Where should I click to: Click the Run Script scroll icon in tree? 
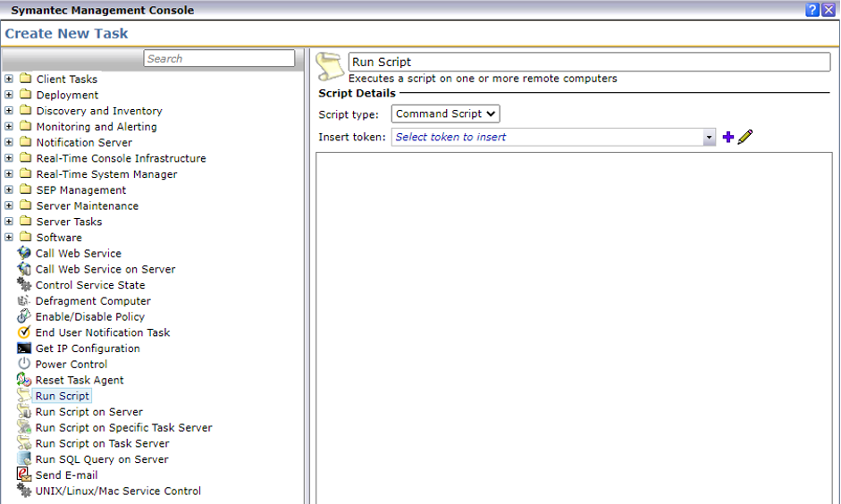24,396
